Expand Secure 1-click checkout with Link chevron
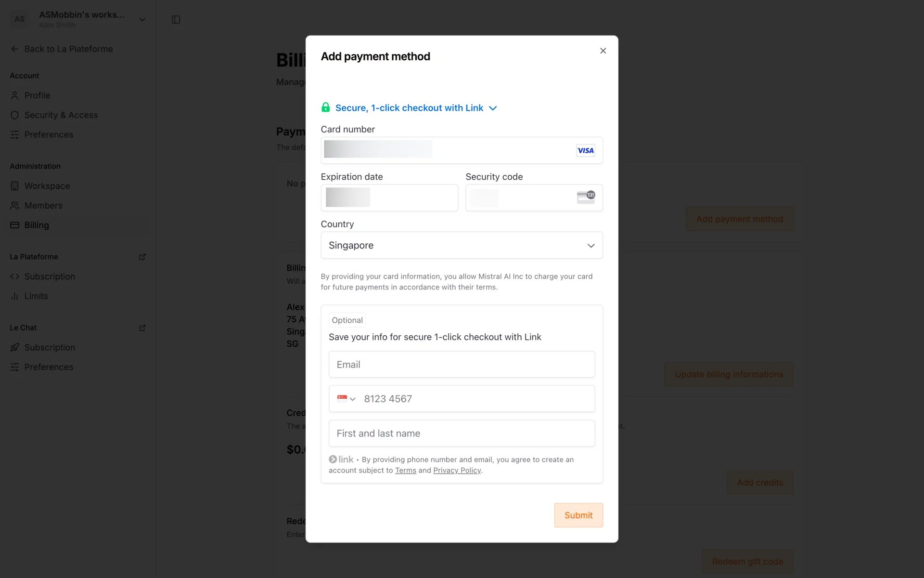 click(493, 108)
